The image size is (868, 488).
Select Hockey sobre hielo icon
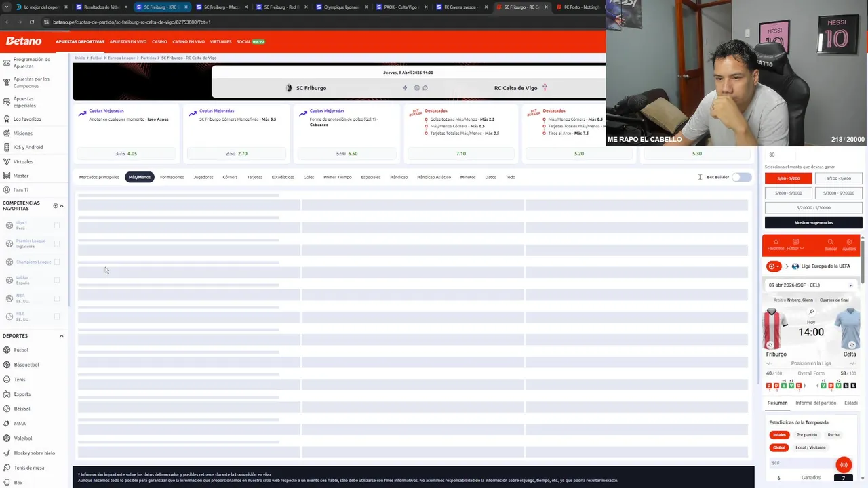[7, 453]
